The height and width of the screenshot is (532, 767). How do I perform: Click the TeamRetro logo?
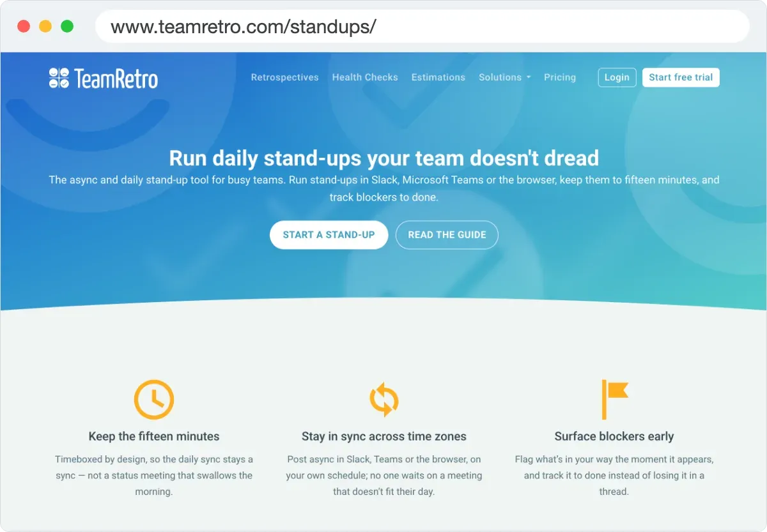click(x=104, y=78)
